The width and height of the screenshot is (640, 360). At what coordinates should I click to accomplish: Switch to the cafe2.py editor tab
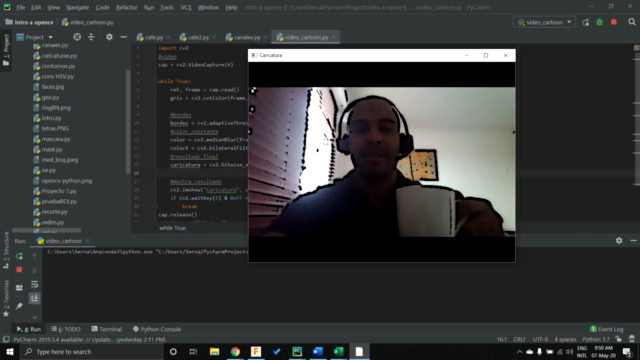[198, 37]
